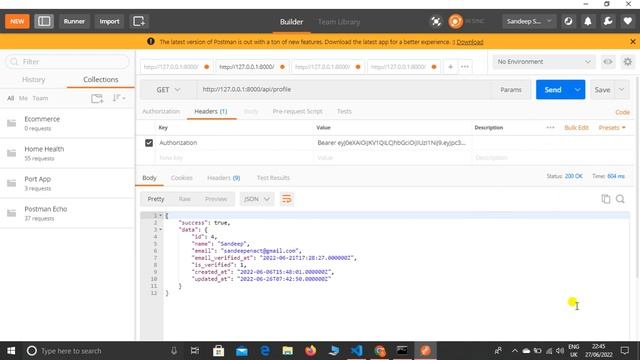The image size is (640, 360).
Task: Open the Test Results tab
Action: (x=273, y=178)
